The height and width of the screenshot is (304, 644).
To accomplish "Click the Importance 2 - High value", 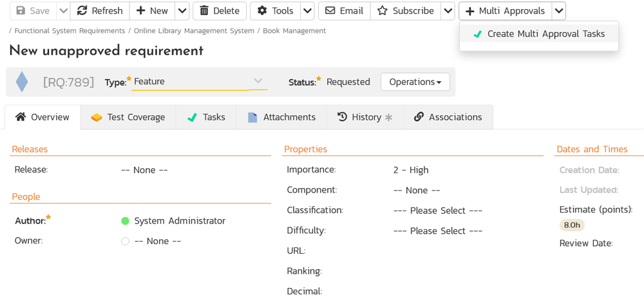I will pos(411,170).
